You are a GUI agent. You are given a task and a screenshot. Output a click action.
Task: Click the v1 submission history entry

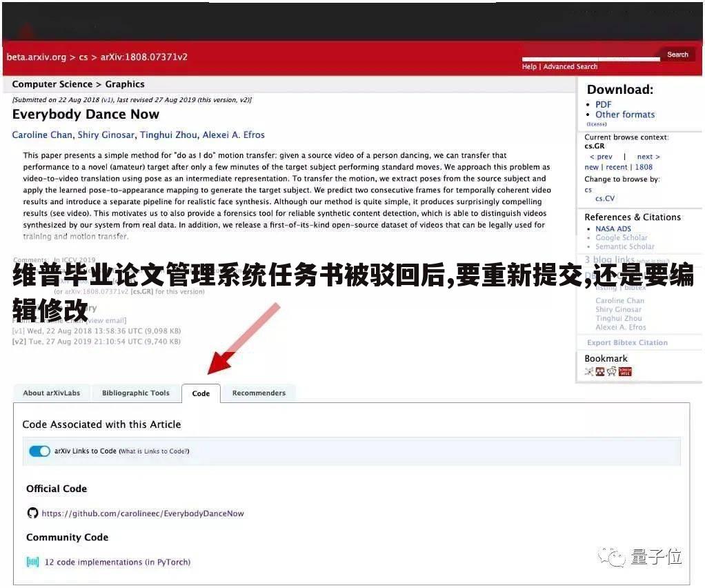pos(96,331)
